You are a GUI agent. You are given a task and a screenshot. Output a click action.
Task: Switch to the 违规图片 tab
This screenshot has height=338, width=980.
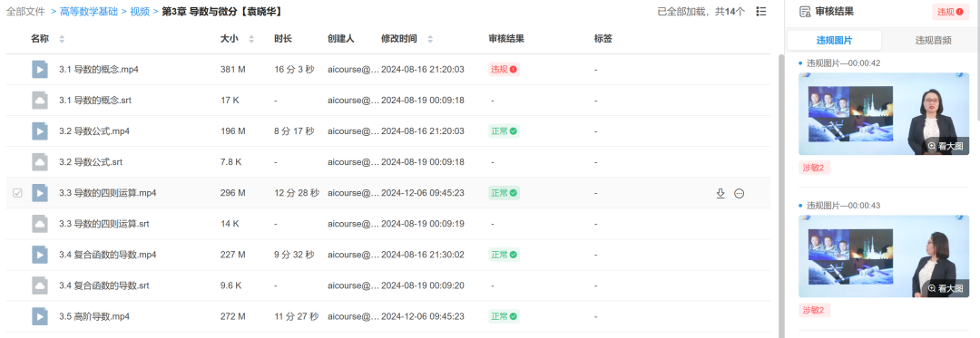click(x=834, y=41)
